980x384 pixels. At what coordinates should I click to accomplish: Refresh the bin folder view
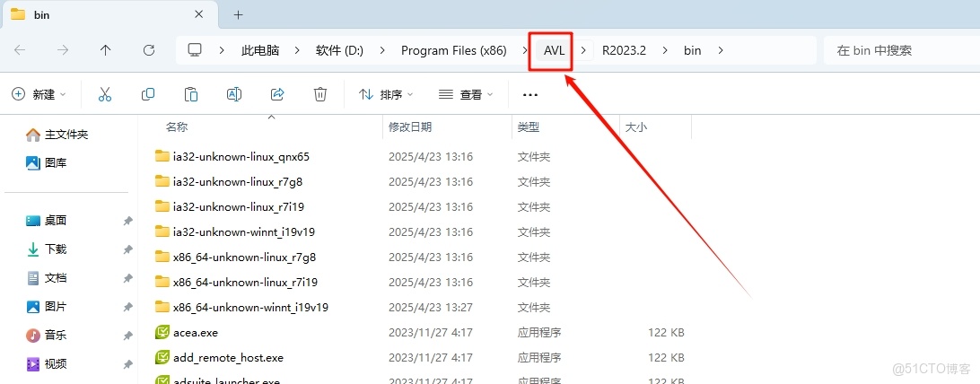[149, 50]
